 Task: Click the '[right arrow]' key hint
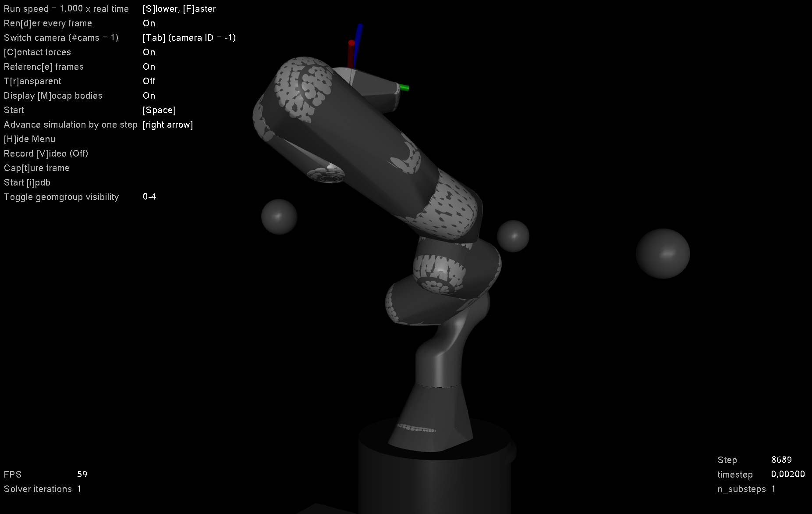168,125
